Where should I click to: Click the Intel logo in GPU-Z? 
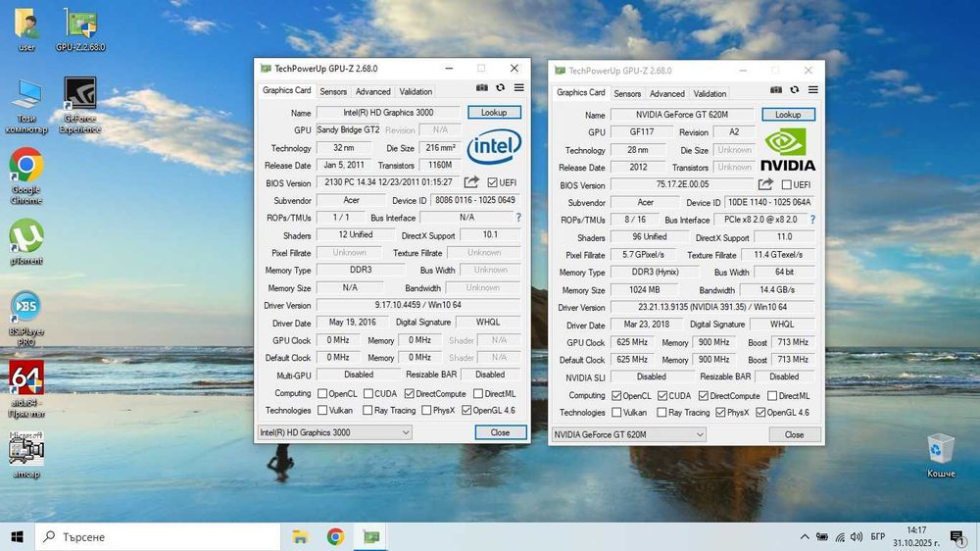point(494,146)
